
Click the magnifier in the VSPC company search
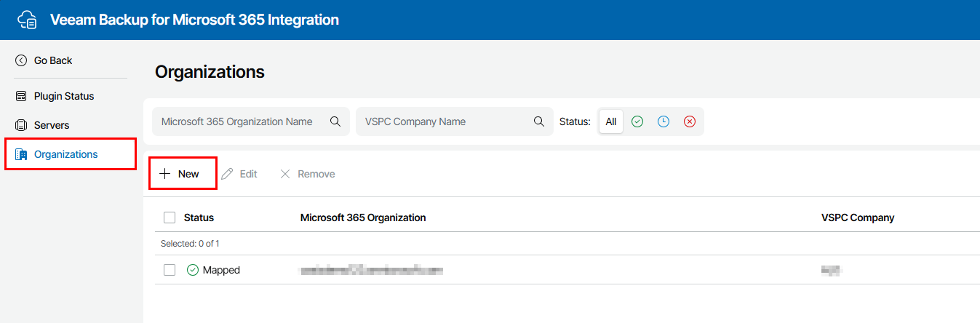(539, 121)
